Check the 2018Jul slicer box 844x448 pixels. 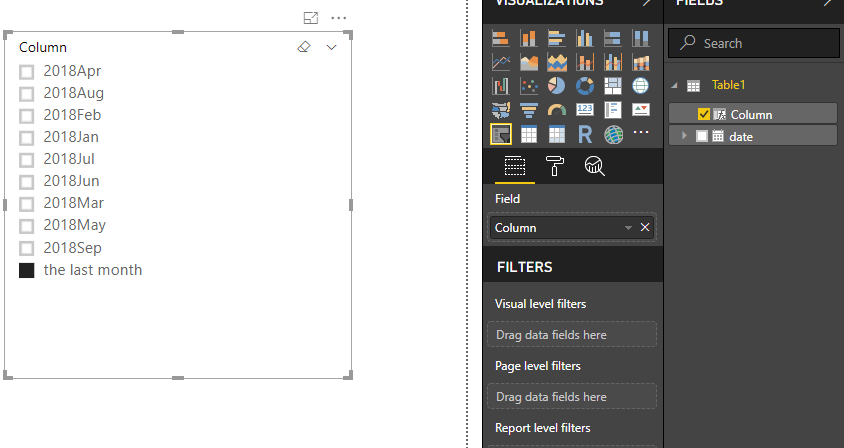26,160
